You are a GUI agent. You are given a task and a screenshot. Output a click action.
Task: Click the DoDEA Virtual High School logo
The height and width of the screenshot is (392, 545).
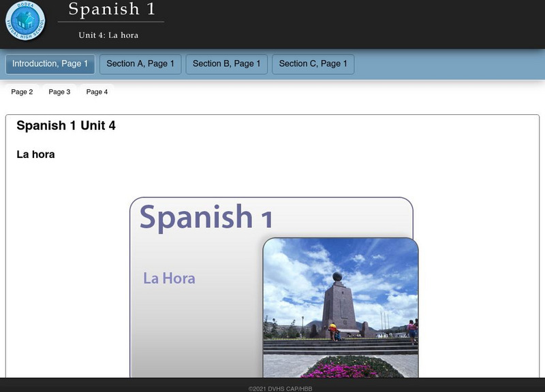(25, 22)
